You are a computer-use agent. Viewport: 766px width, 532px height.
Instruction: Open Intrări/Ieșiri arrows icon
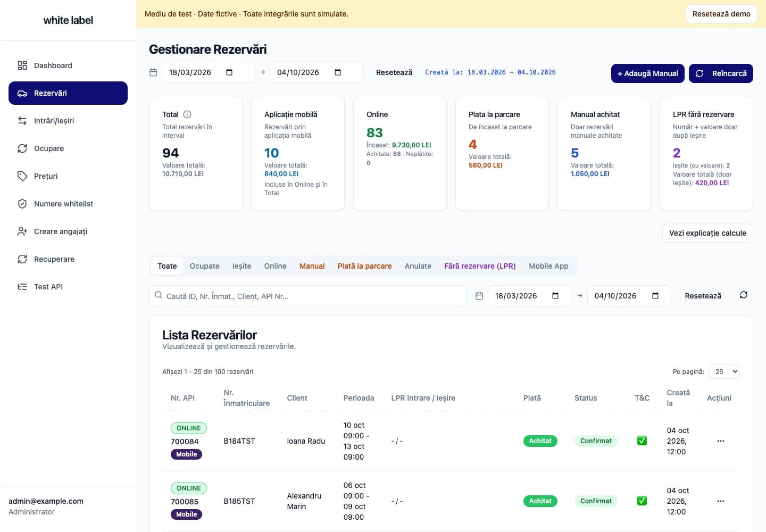(x=22, y=121)
